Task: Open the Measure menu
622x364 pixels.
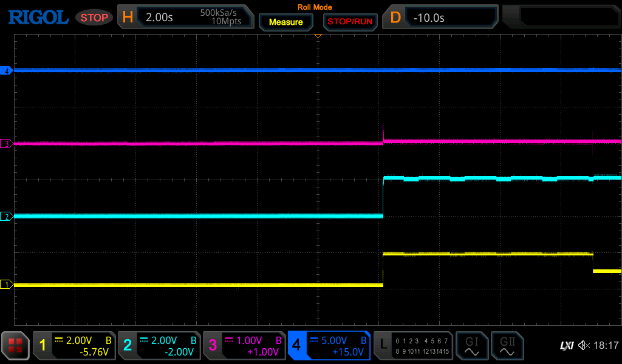Action: pyautogui.click(x=286, y=22)
